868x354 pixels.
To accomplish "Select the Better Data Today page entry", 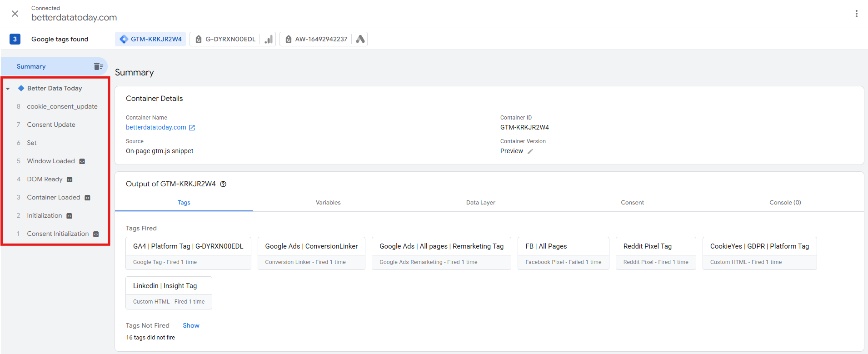I will [55, 88].
